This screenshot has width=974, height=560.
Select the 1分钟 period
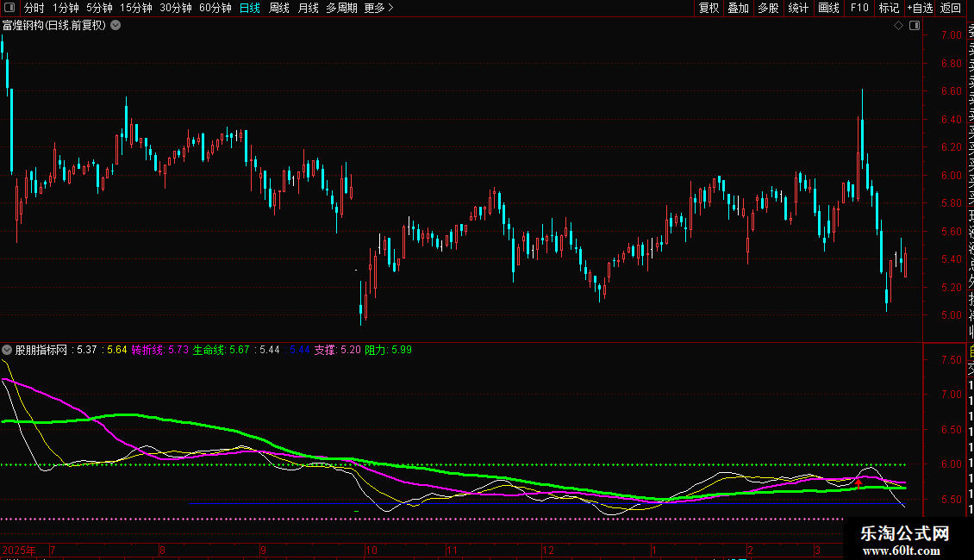click(x=66, y=8)
